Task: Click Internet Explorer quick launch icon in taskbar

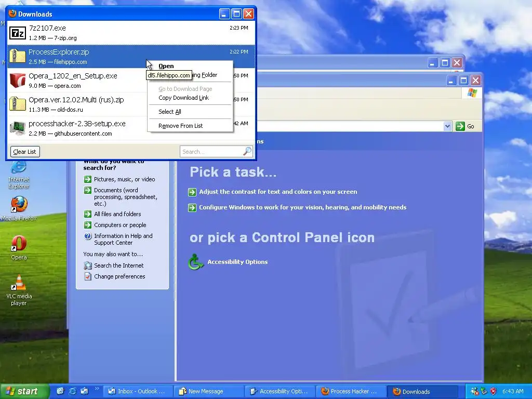Action: coord(72,391)
